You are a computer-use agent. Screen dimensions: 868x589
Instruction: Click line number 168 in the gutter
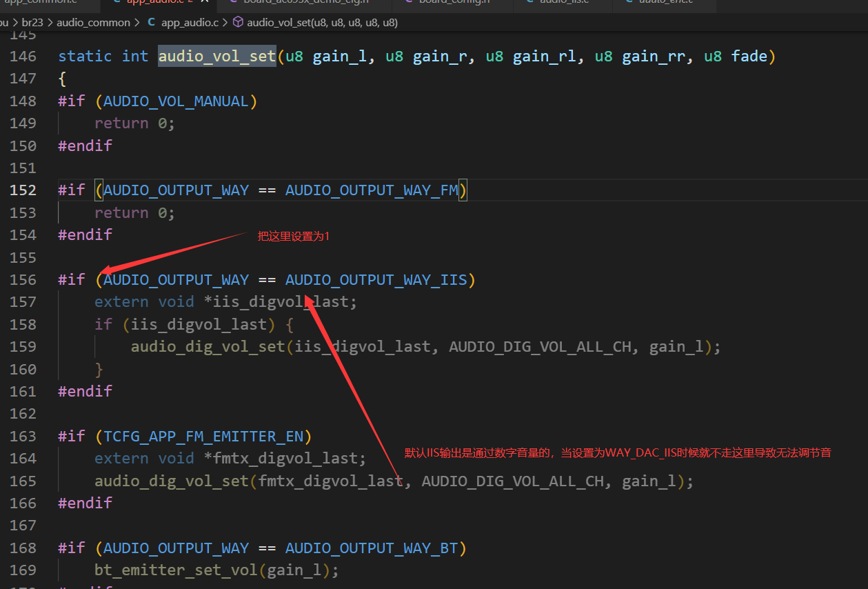[23, 548]
